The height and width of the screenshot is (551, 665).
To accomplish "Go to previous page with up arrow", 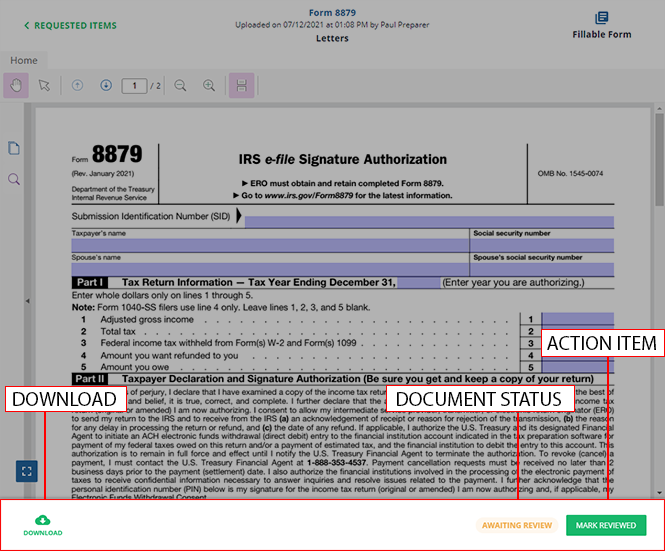I will tap(77, 85).
